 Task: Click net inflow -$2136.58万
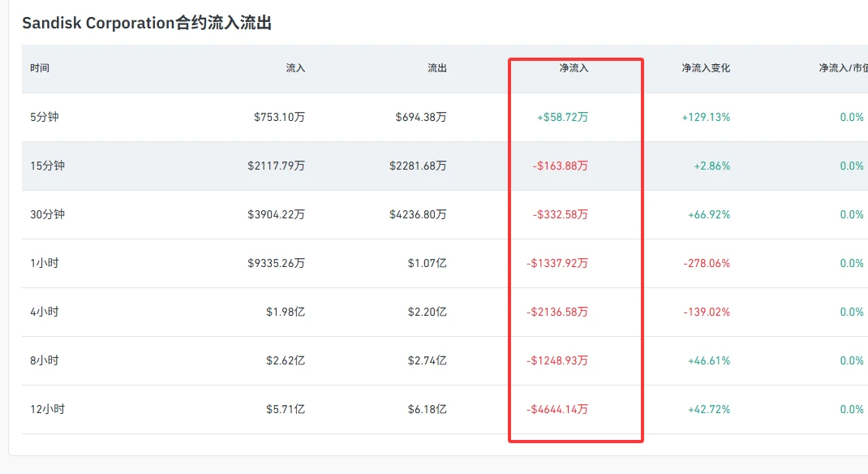556,312
